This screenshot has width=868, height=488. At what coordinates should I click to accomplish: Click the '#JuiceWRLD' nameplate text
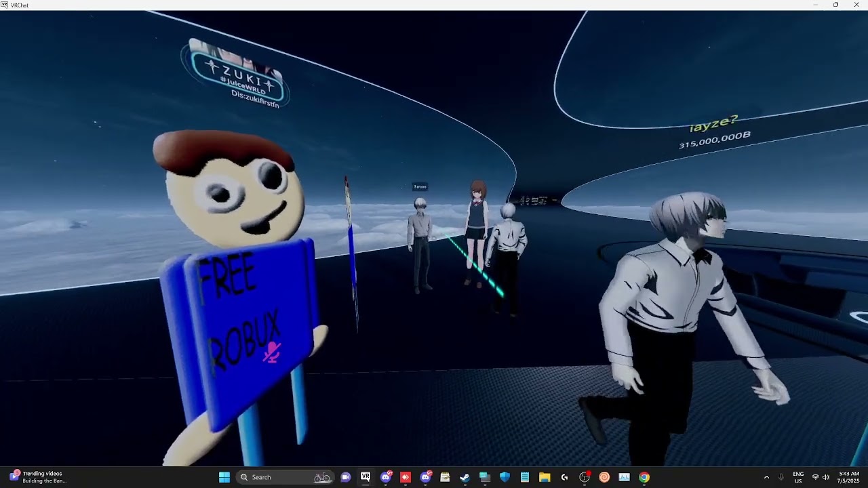242,85
